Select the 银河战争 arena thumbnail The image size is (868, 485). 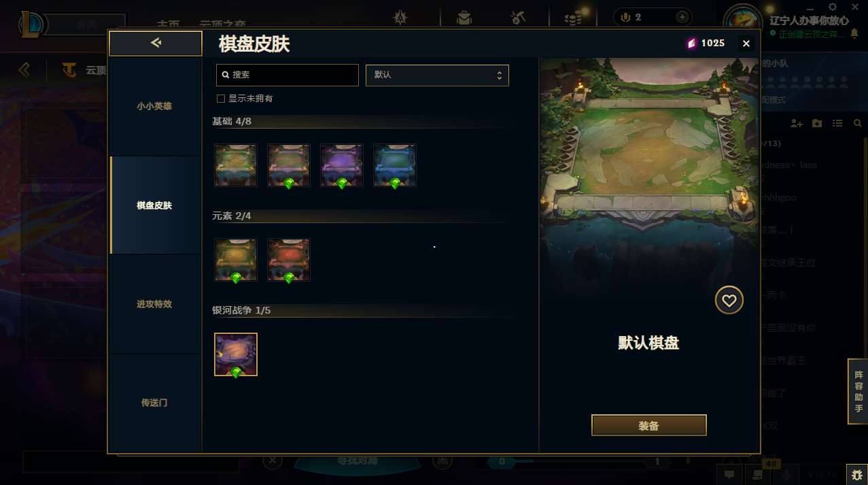(236, 354)
